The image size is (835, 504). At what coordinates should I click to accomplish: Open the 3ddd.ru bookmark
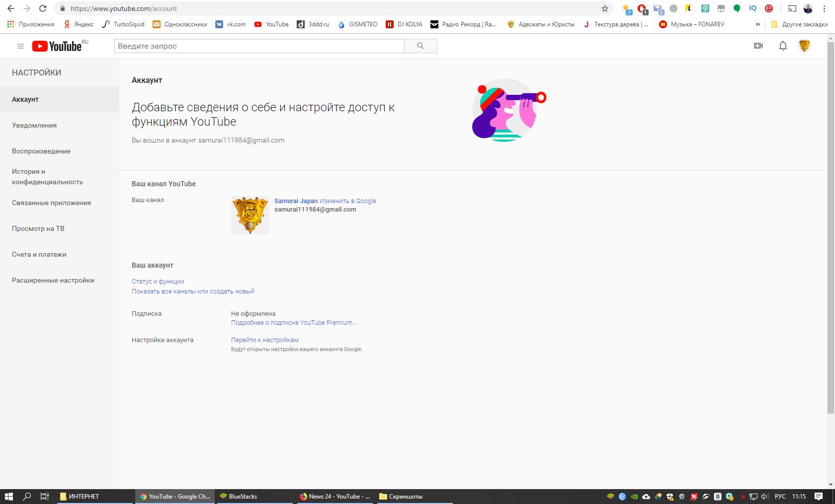(x=313, y=24)
